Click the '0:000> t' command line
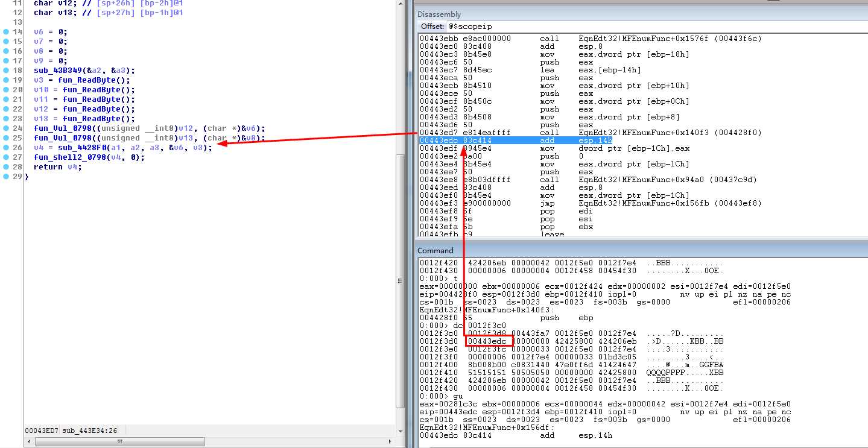Screen dimensions: 868x448 [x=437, y=278]
